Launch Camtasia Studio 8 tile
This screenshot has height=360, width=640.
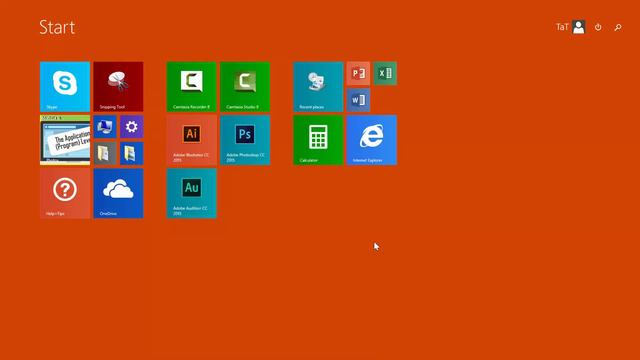[x=245, y=87]
